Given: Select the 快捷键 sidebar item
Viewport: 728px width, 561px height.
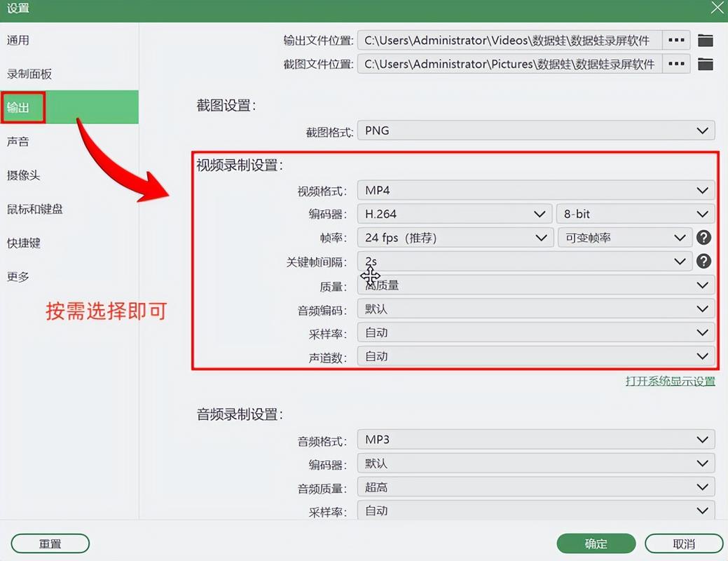Looking at the screenshot, I should click(x=25, y=243).
